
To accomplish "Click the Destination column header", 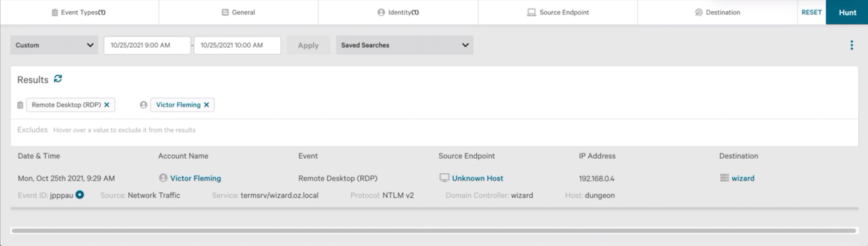I will (739, 156).
